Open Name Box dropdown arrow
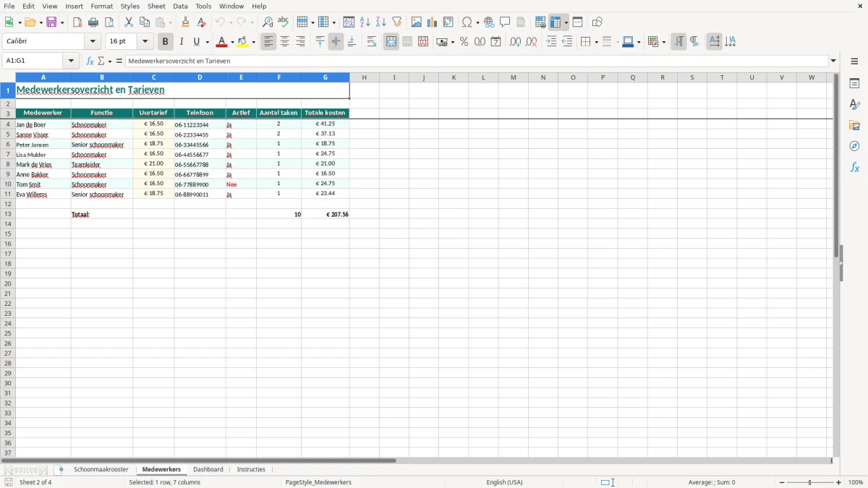 click(71, 61)
